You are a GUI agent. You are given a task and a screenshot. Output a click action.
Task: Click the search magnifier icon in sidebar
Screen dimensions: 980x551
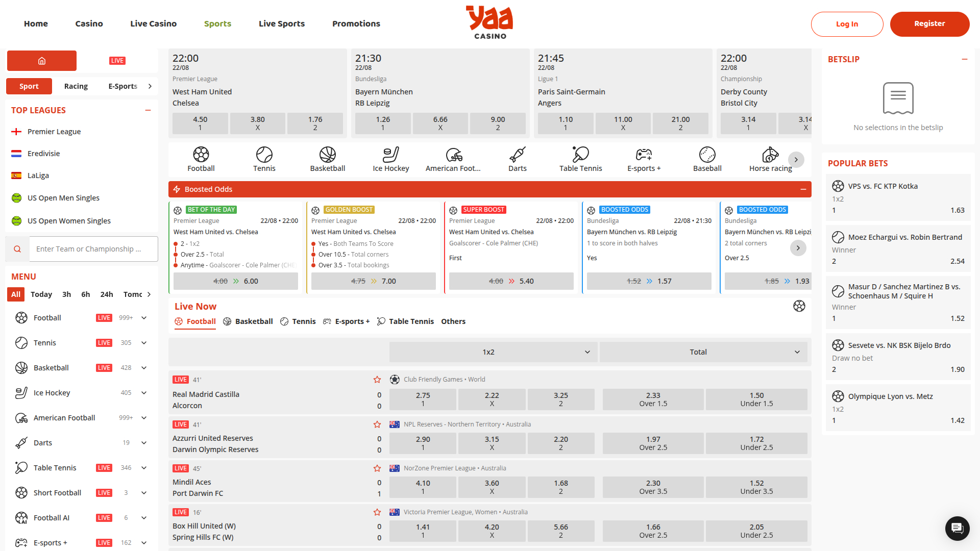pyautogui.click(x=17, y=249)
